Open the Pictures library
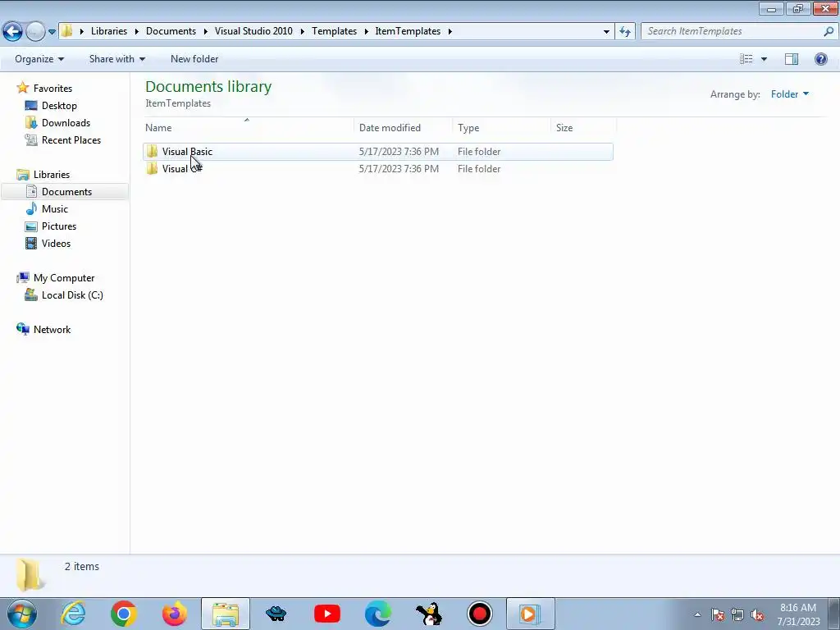Viewport: 840px width, 630px height. [x=59, y=226]
